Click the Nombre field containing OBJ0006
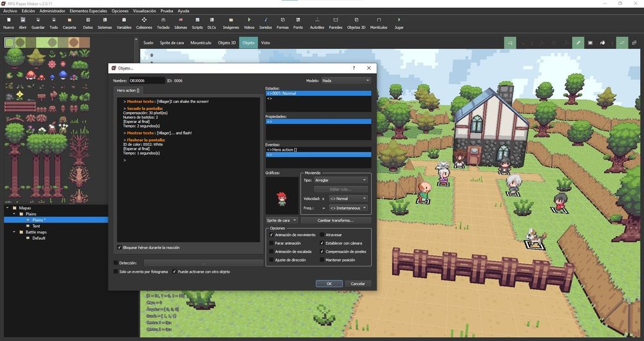Viewport: 644px width, 341px height. coord(147,80)
